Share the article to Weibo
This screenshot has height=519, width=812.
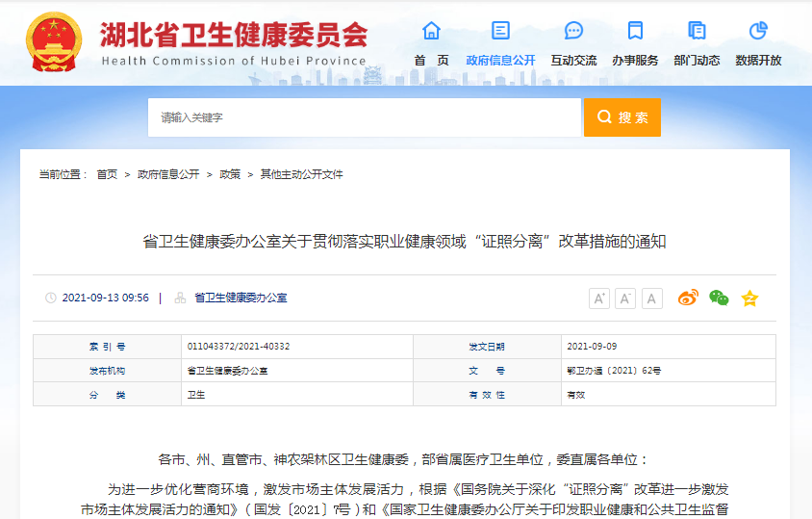(x=688, y=298)
